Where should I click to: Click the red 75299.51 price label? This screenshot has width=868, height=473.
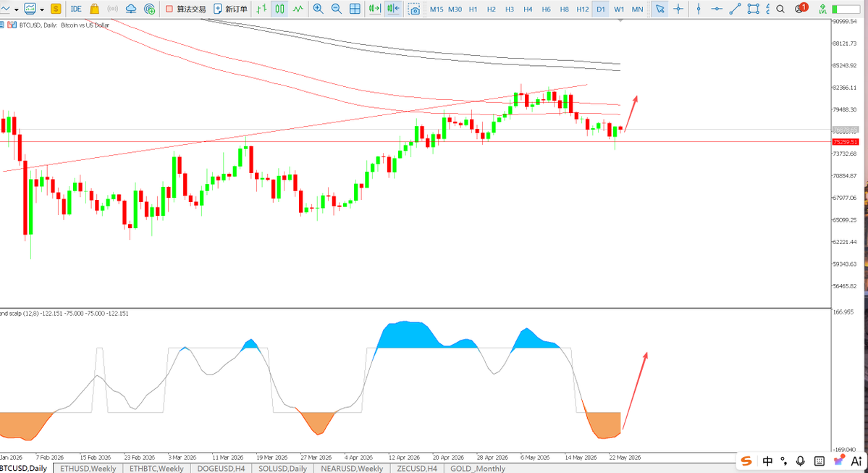[x=846, y=142]
